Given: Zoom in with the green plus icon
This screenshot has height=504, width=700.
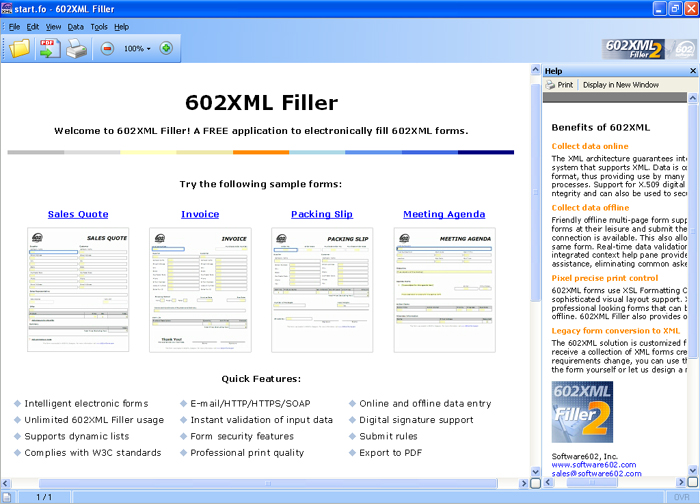Looking at the screenshot, I should click(166, 48).
